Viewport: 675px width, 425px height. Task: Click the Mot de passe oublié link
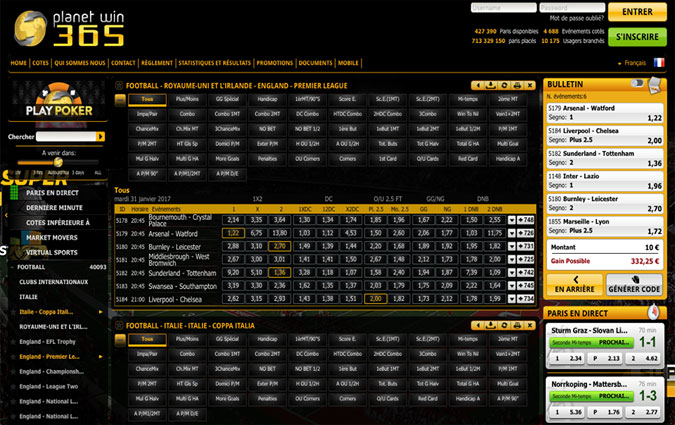(576, 19)
